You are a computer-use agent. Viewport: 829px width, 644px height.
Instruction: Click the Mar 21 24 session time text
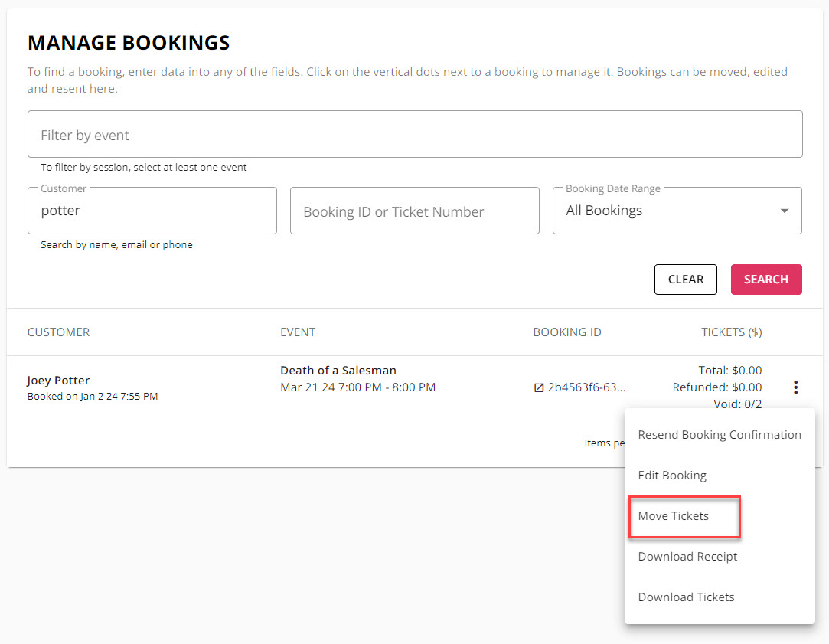pyautogui.click(x=358, y=387)
